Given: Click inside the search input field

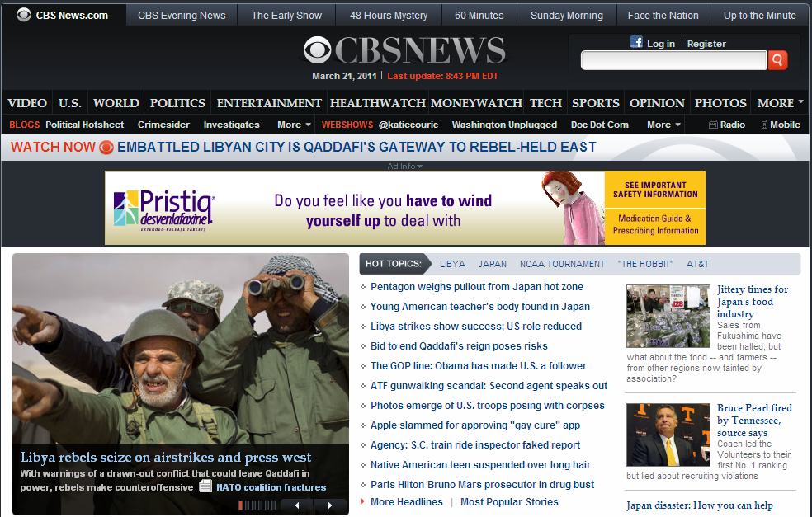Looking at the screenshot, I should (x=673, y=60).
